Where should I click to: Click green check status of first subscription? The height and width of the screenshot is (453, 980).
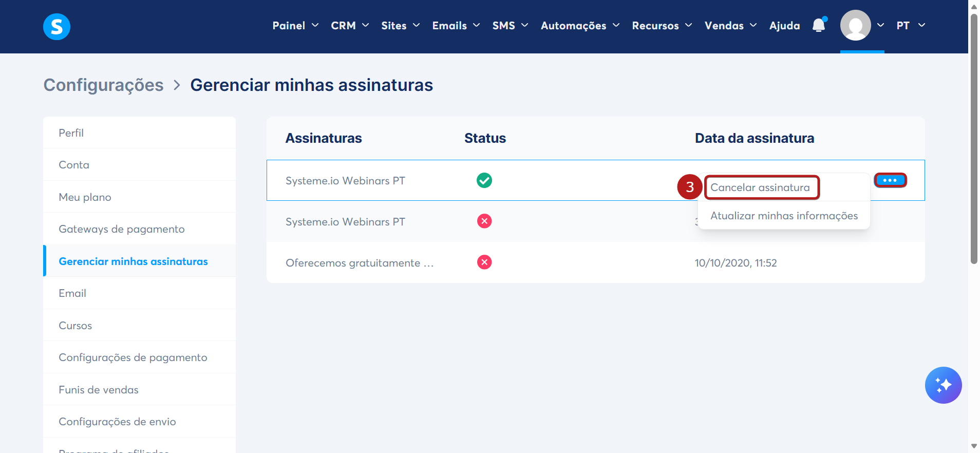pyautogui.click(x=484, y=180)
